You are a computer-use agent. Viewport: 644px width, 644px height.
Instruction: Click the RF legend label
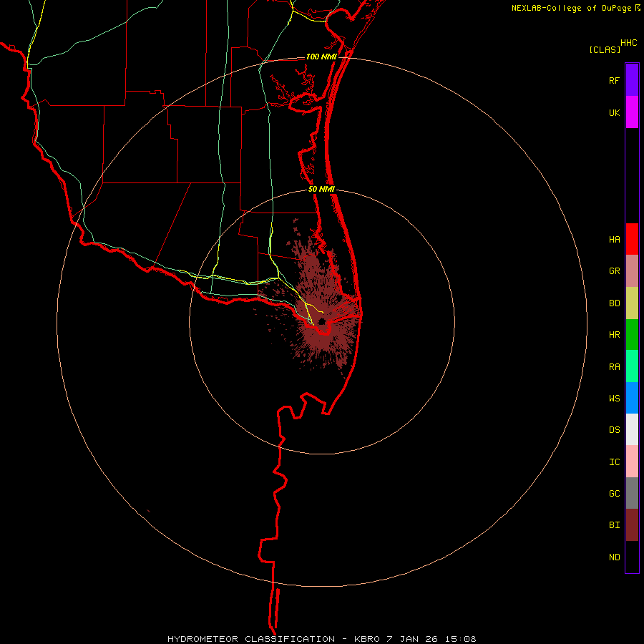pos(614,81)
